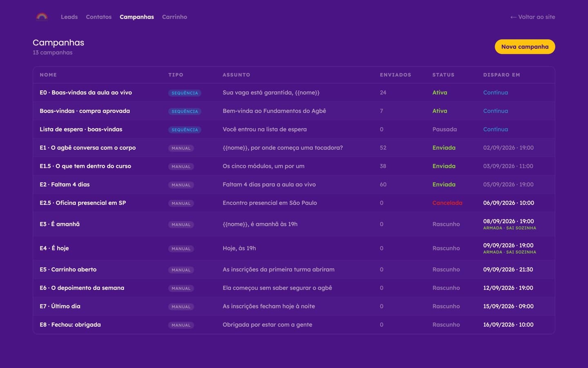
Task: Click the STATUS column header
Action: click(443, 75)
